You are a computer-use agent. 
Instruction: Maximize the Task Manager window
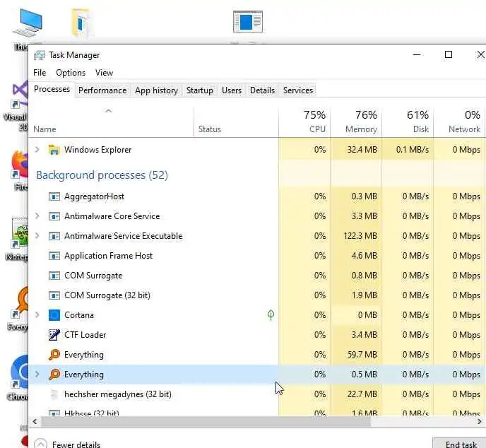point(449,55)
